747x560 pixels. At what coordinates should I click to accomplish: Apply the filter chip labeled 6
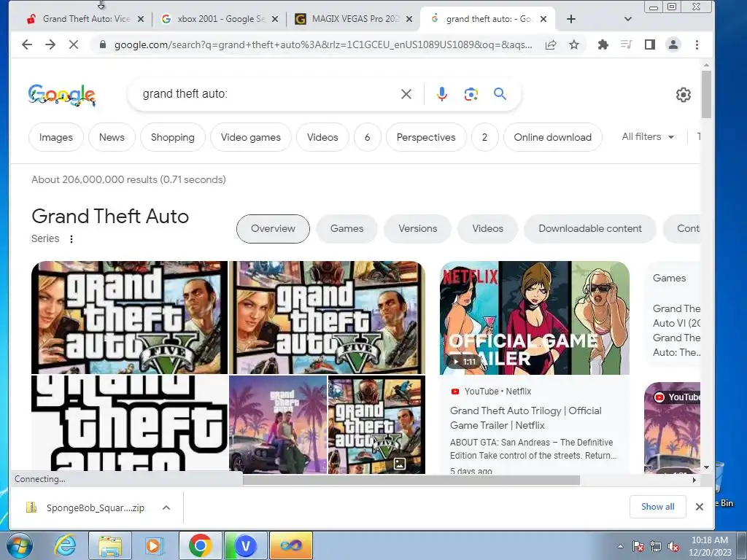pos(368,137)
